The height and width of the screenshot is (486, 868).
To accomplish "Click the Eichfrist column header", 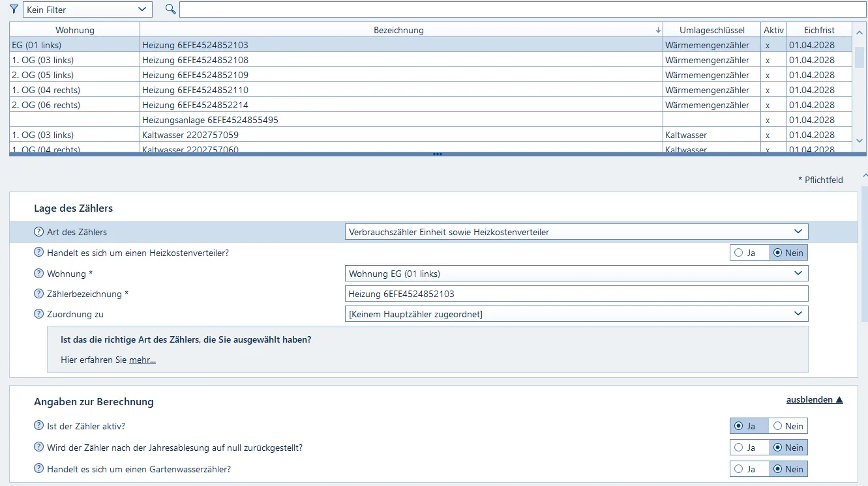I will (x=819, y=30).
